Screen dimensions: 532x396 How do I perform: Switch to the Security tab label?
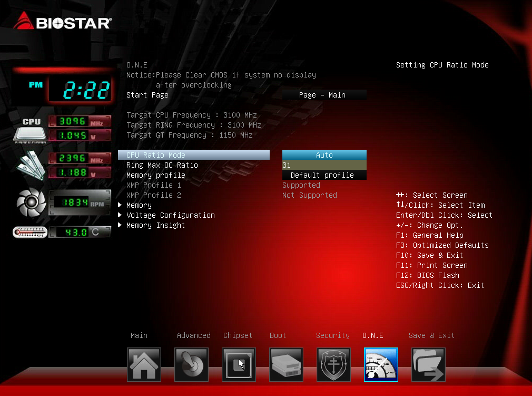point(333,335)
